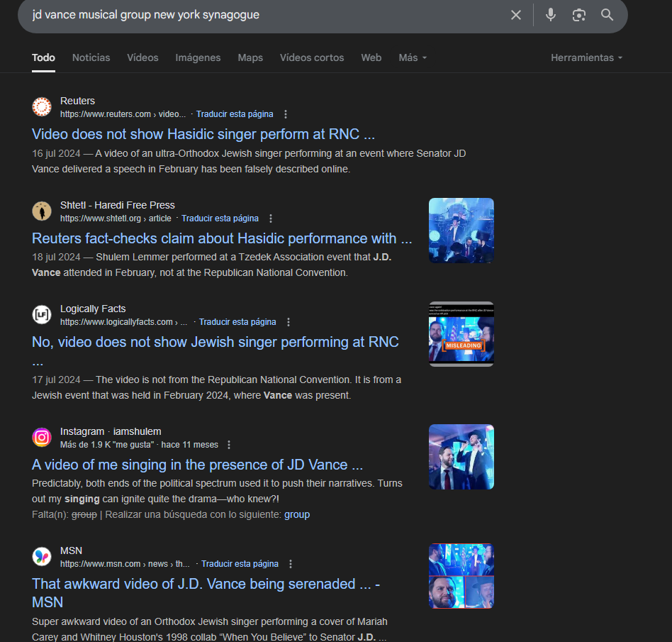This screenshot has width=672, height=642.
Task: Click the logicallyfacts.com URL breadcrumb
Action: point(123,322)
